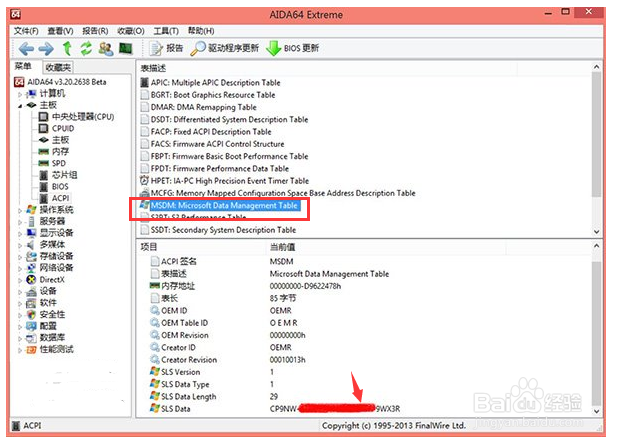Select FBPT: Firmware Basic Boot Performance Table

224,156
